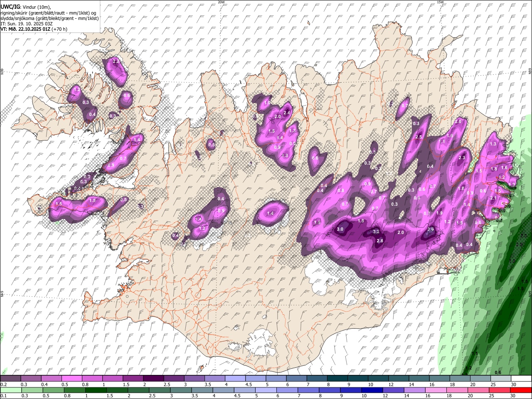Viewport: 532px width, 399px height.
Task: Select the lavender snow swatch between 4 and 4.5
Action: [x=235, y=379]
